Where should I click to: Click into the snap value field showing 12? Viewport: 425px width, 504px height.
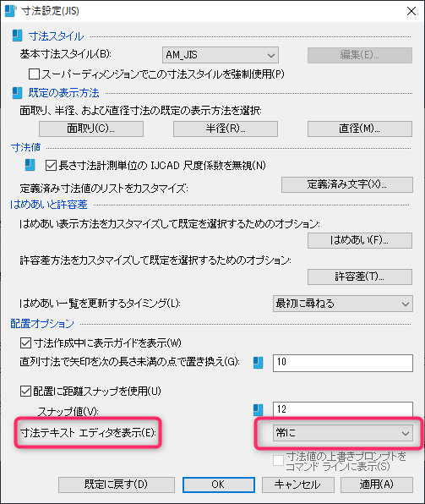tap(343, 409)
